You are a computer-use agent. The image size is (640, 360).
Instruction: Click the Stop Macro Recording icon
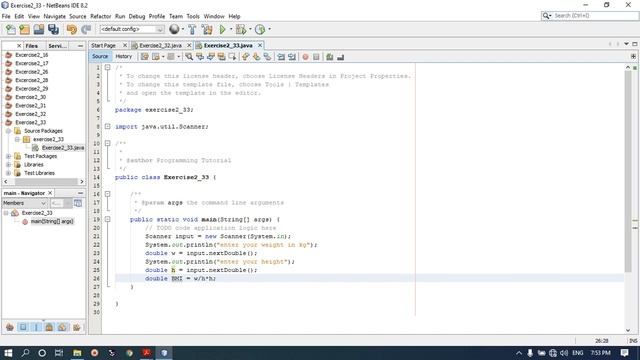(316, 57)
